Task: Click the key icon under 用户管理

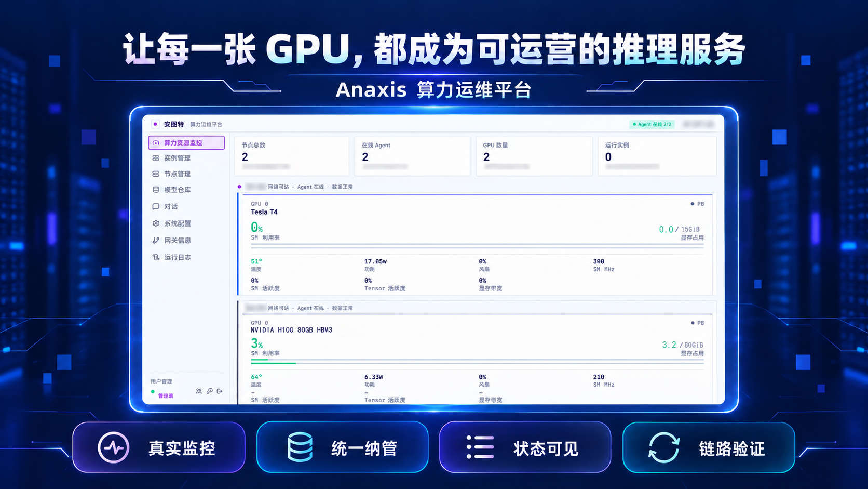Action: click(210, 391)
